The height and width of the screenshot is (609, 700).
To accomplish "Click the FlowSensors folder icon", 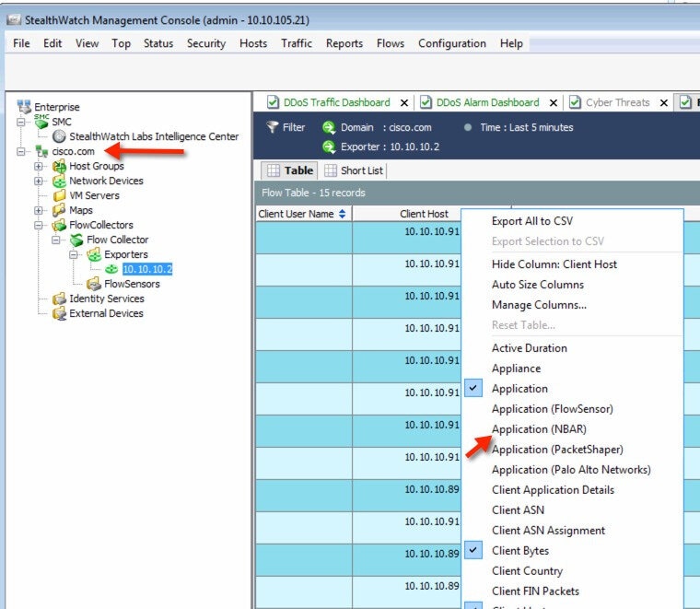I will 94,284.
